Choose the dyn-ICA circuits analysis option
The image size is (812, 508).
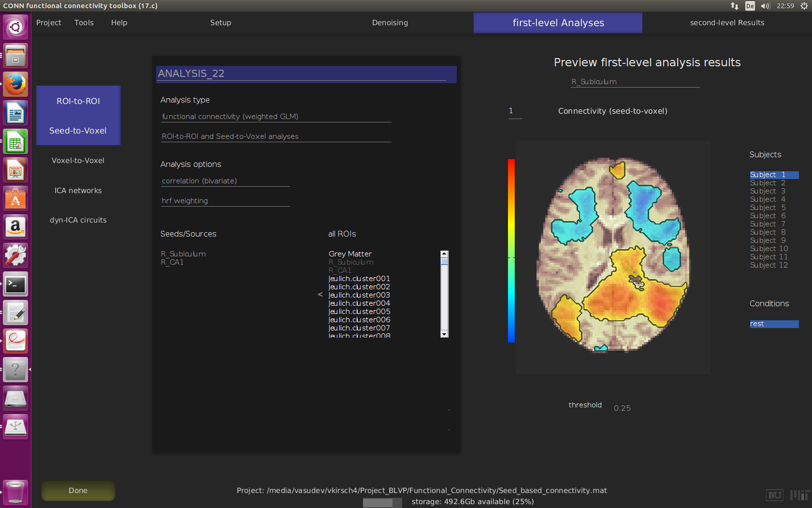(78, 220)
